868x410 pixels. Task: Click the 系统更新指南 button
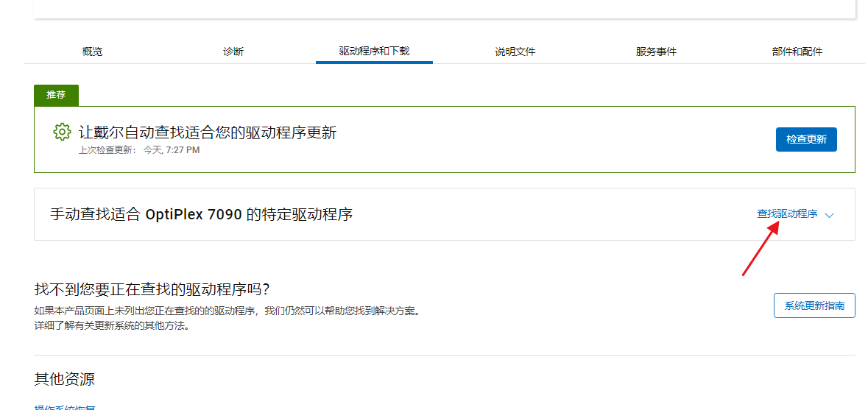[814, 305]
